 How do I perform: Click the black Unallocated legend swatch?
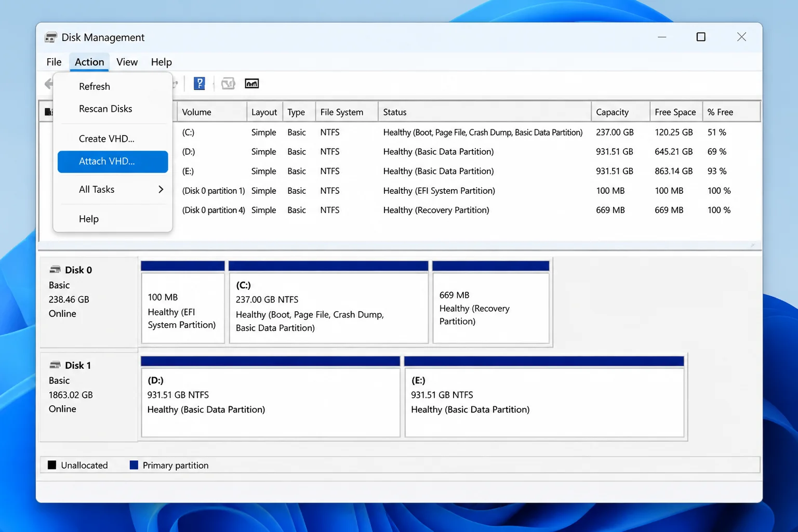52,465
